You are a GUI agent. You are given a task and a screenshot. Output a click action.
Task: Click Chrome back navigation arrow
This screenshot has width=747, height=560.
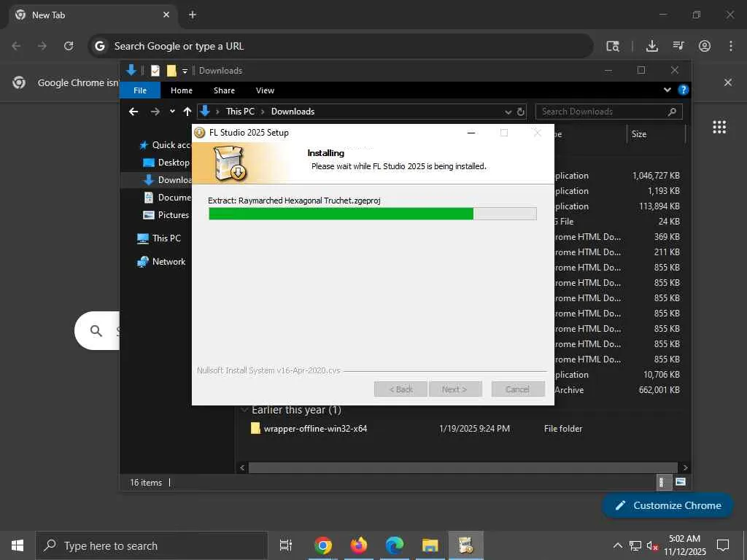tap(16, 46)
